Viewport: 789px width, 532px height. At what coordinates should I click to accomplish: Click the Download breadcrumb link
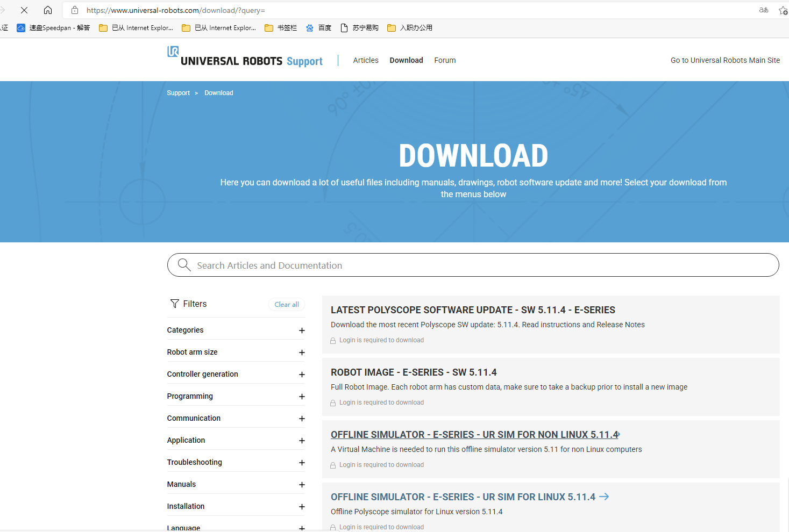pos(218,93)
